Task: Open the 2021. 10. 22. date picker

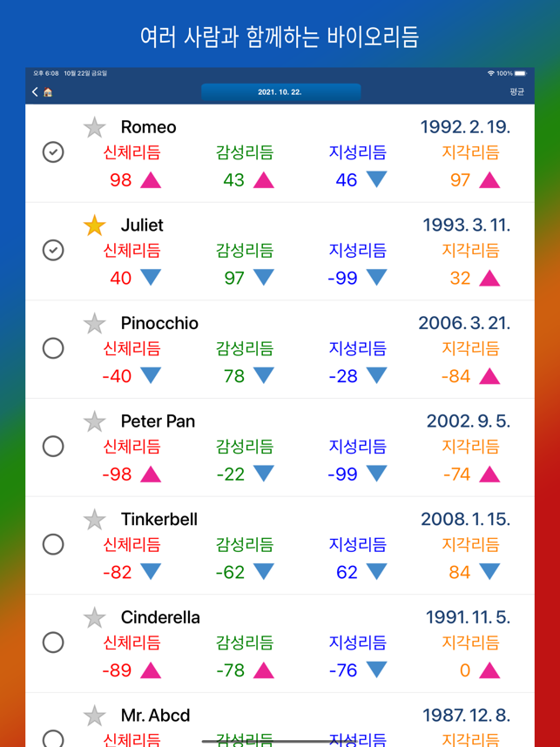Action: coord(280,92)
